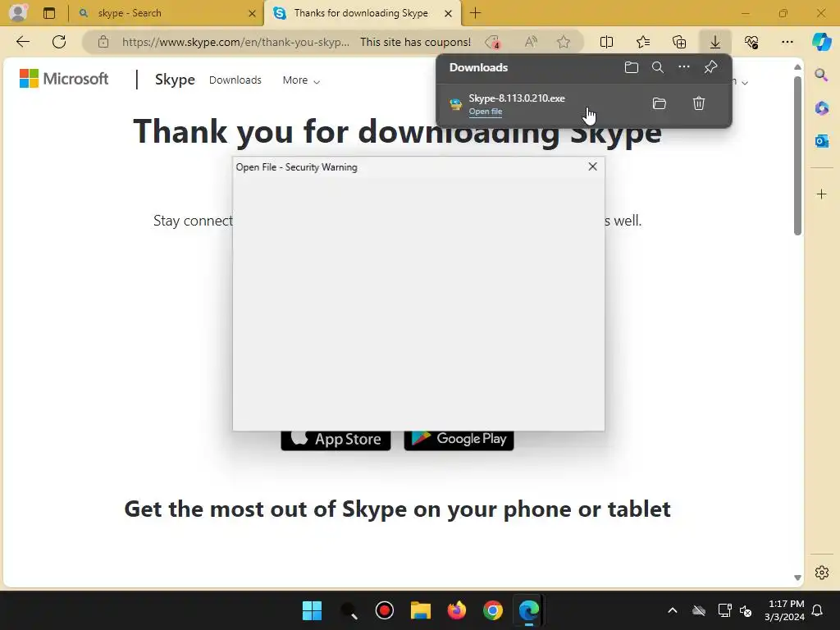The image size is (840, 630).
Task: Open taskbar Search
Action: [x=348, y=610]
